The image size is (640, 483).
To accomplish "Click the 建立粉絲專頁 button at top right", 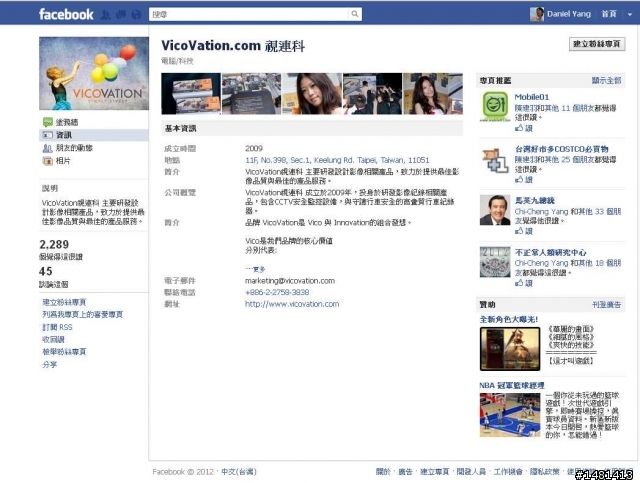I will (597, 44).
